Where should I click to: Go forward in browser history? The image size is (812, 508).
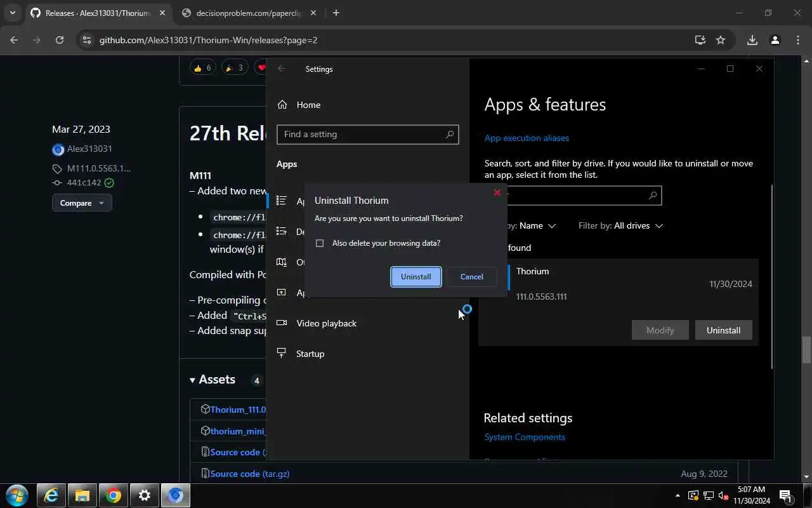click(x=37, y=40)
